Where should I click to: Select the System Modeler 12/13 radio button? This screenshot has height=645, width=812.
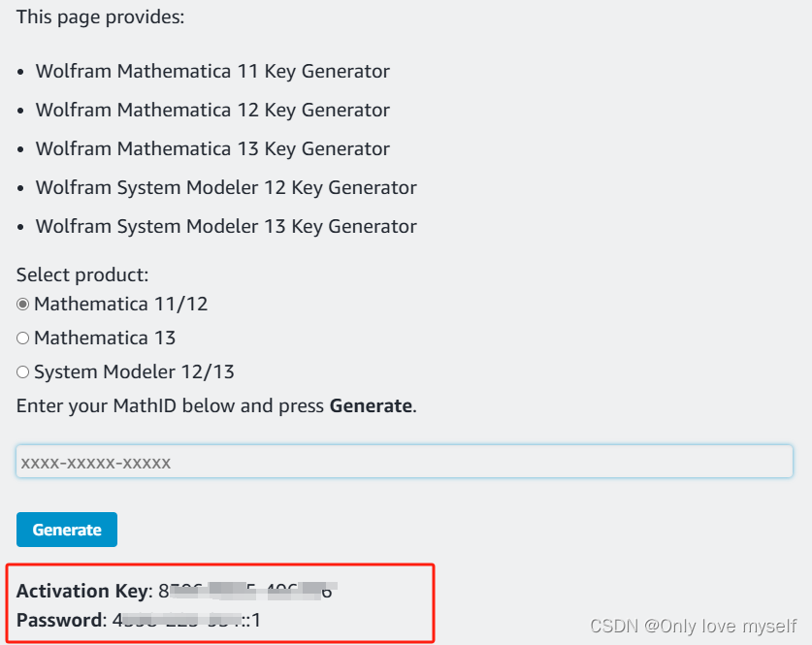(x=22, y=371)
